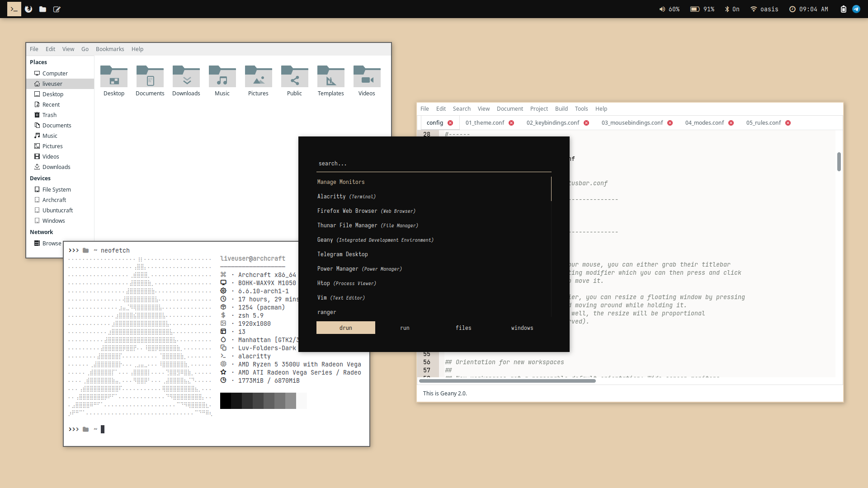The height and width of the screenshot is (488, 868).
Task: Click the text editor icon in top bar
Action: pyautogui.click(x=57, y=9)
